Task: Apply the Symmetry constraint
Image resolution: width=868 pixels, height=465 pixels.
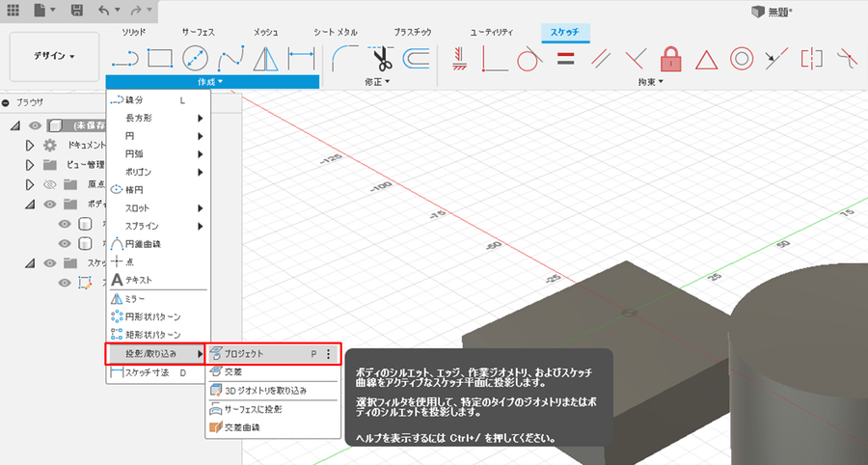Action: pos(811,59)
